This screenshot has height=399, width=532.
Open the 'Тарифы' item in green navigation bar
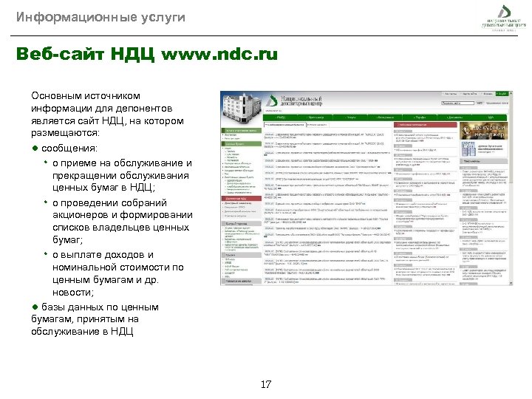click(x=420, y=117)
